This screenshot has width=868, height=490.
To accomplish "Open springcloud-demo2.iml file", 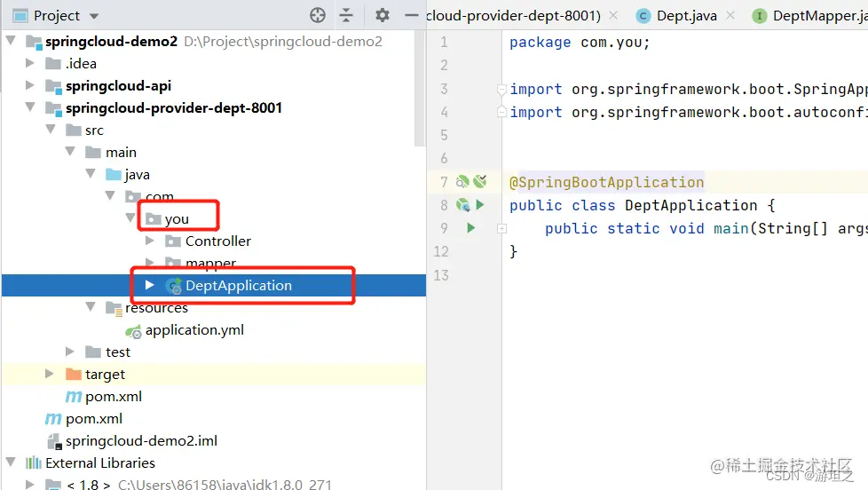I will click(x=141, y=440).
